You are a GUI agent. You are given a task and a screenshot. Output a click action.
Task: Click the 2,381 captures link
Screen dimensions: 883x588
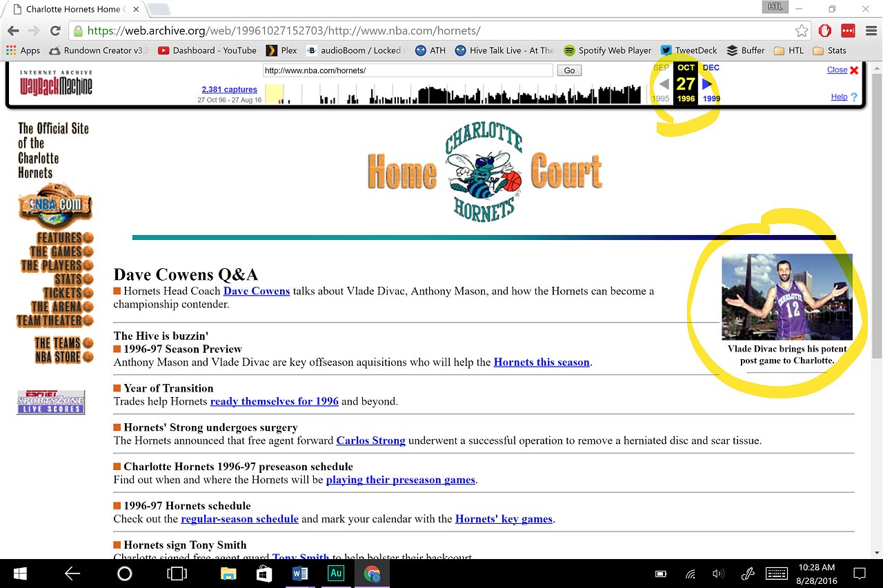tap(229, 90)
